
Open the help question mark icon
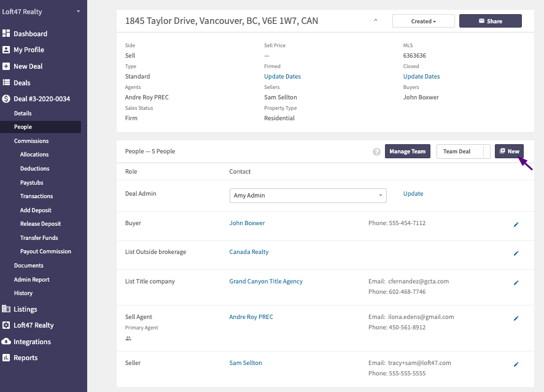click(x=376, y=152)
